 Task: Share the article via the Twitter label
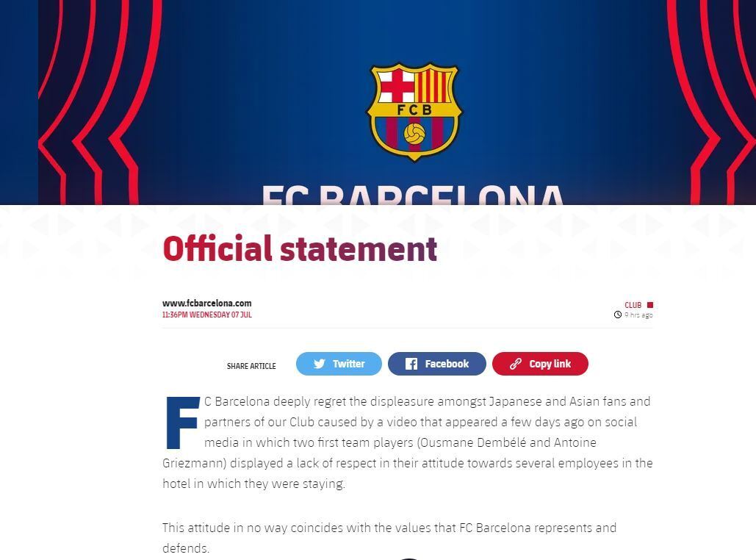point(348,364)
